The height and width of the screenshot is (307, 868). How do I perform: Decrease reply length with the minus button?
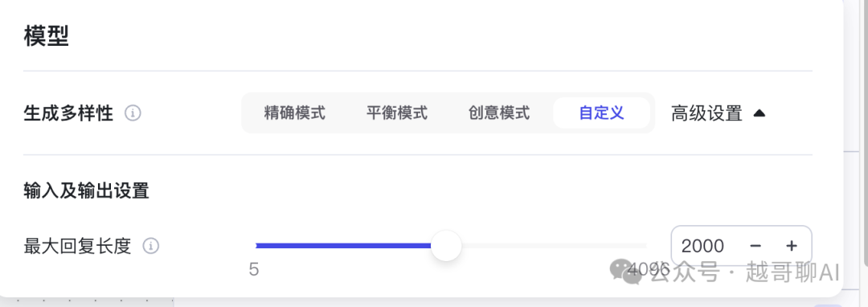coord(755,246)
